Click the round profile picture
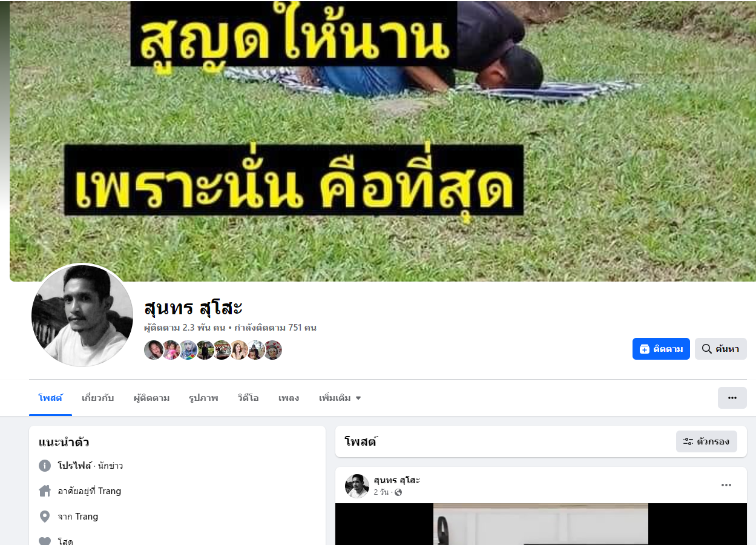This screenshot has height=545, width=756. coord(82,315)
